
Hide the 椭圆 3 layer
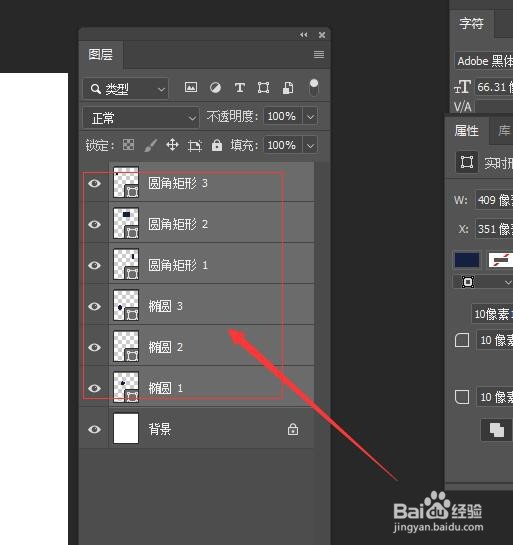point(94,306)
